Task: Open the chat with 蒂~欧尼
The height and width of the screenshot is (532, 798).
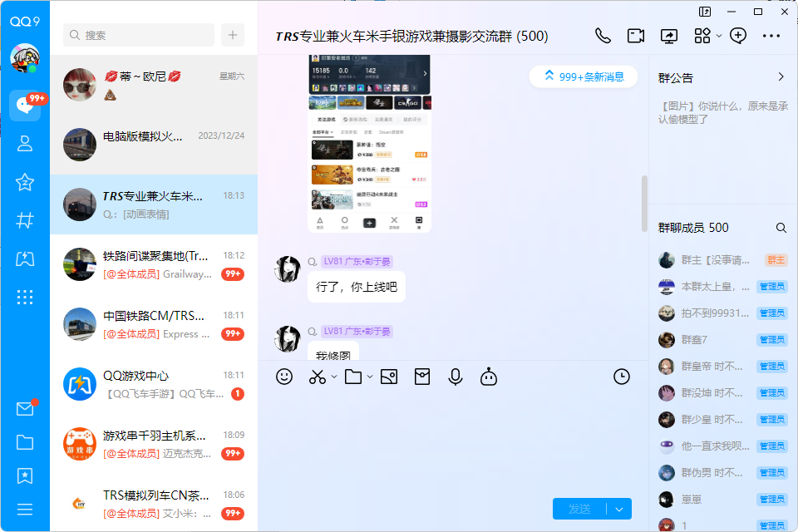Action: point(154,85)
